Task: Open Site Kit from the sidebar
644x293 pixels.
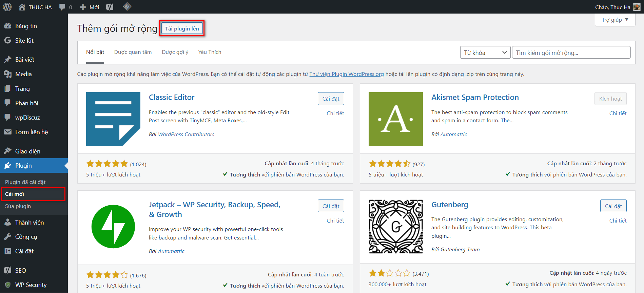Action: (x=24, y=41)
